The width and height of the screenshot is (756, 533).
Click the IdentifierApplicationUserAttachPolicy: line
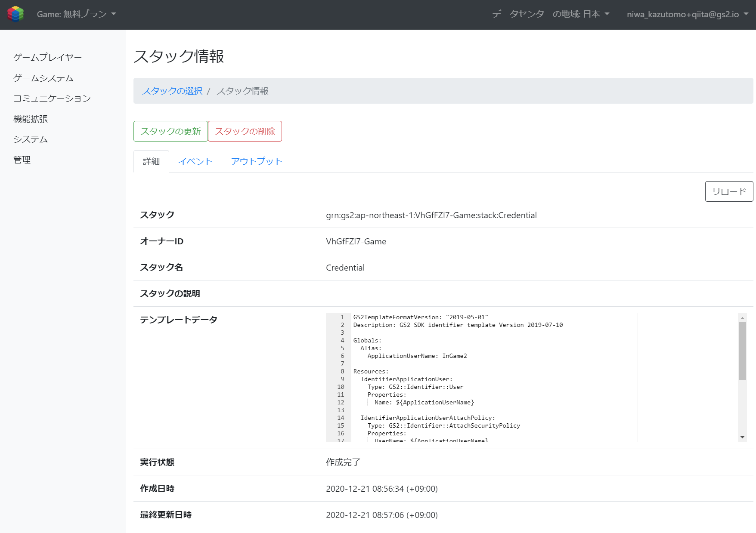point(428,418)
